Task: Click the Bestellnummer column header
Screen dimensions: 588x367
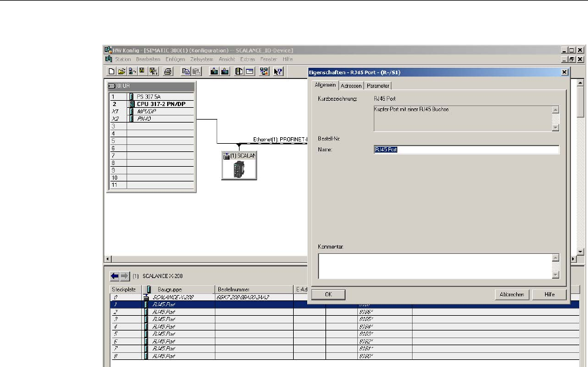Action: (x=254, y=289)
